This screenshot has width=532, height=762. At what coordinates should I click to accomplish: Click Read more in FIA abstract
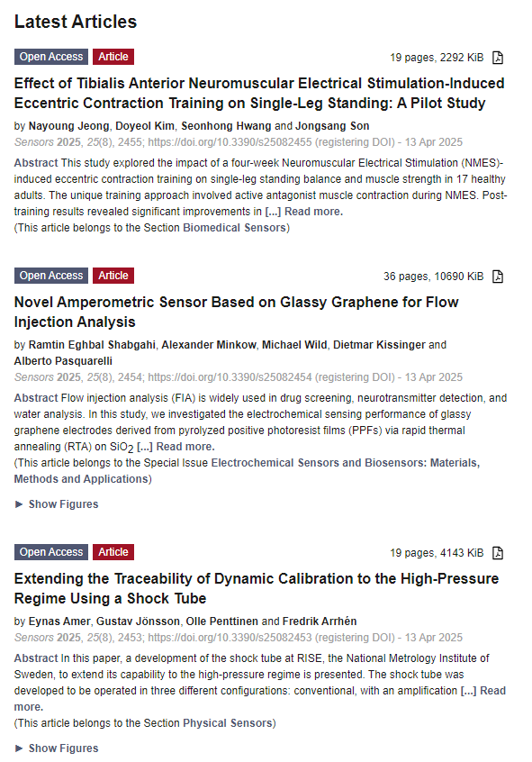point(185,447)
